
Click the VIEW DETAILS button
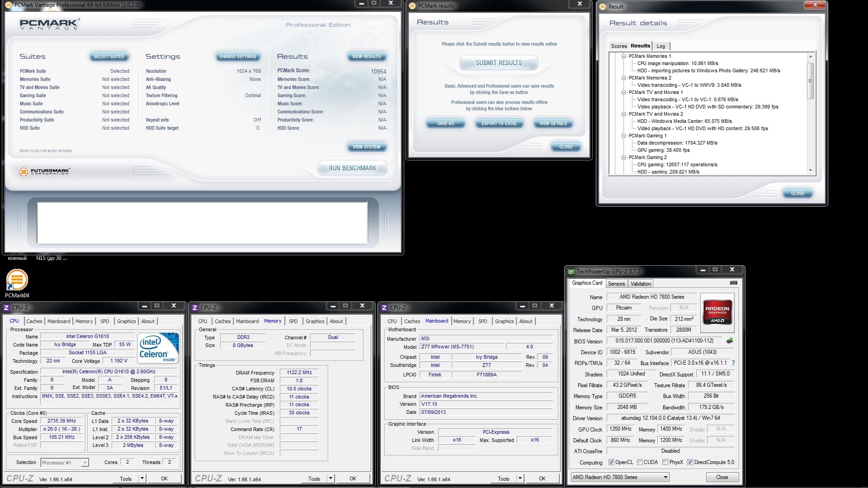coord(553,123)
